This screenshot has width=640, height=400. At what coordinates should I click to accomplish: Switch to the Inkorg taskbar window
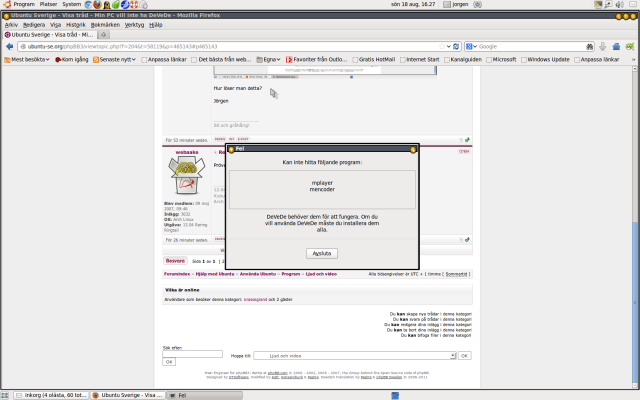pyautogui.click(x=51, y=395)
